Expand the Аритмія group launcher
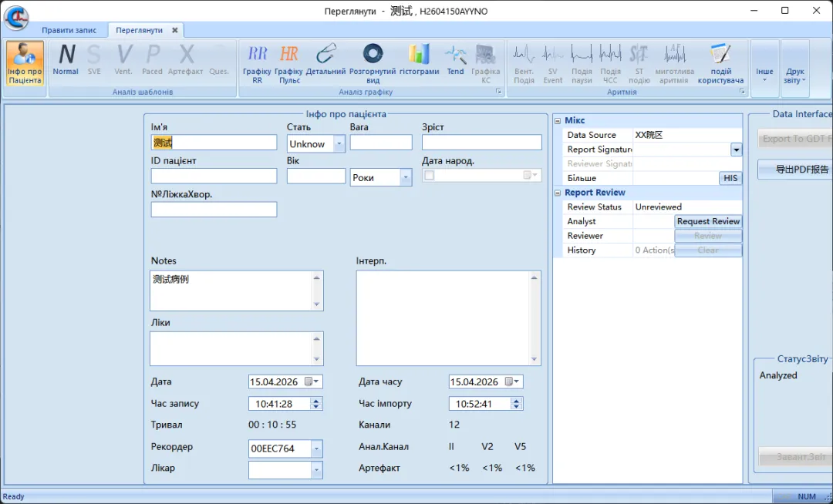Image resolution: width=833 pixels, height=504 pixels. point(742,92)
